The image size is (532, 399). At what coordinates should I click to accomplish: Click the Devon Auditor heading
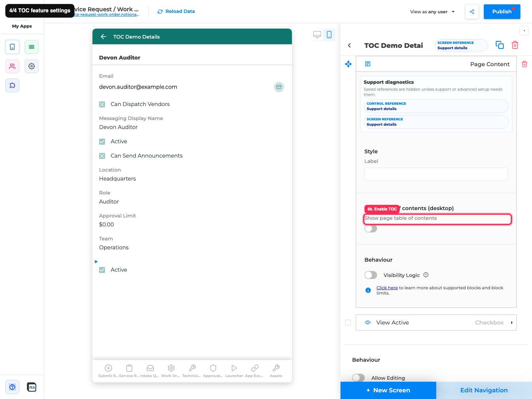[x=120, y=58]
